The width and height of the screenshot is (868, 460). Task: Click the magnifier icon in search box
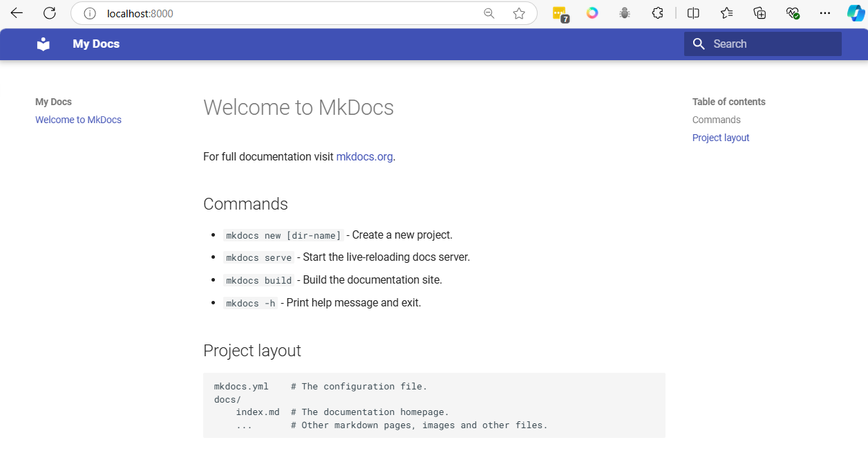click(x=699, y=44)
